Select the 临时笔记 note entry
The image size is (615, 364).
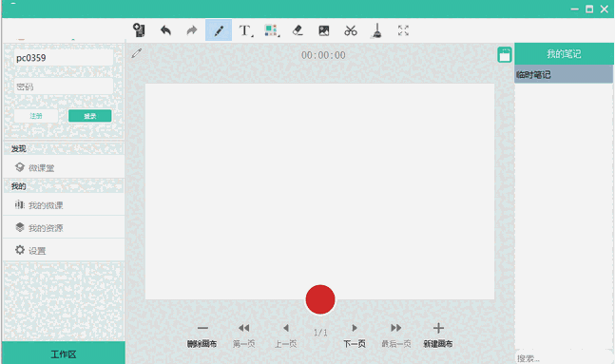tap(564, 74)
